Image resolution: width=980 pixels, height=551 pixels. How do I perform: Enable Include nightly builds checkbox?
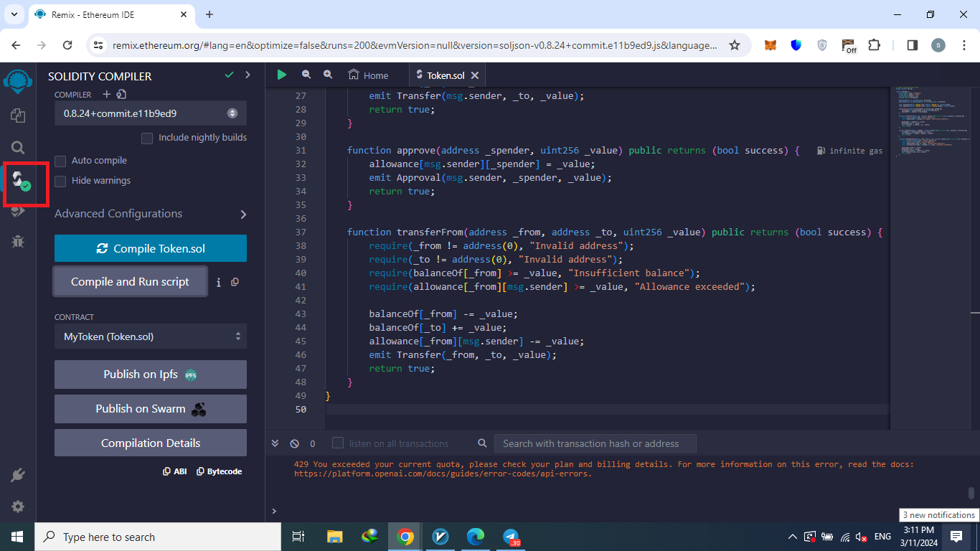coord(147,138)
